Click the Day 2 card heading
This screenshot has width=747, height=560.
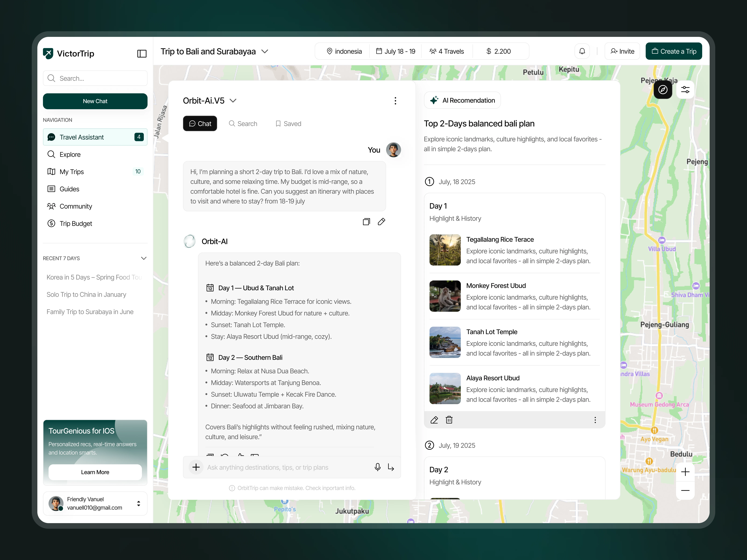[438, 470]
